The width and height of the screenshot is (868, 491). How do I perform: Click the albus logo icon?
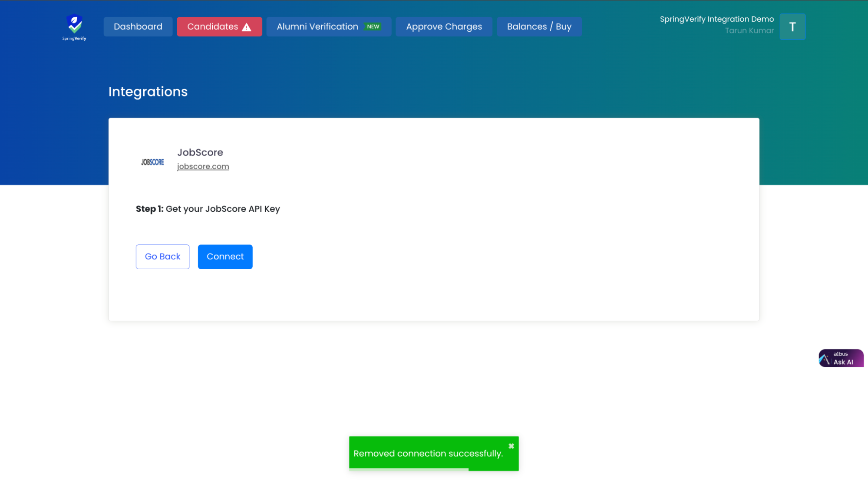click(x=825, y=359)
